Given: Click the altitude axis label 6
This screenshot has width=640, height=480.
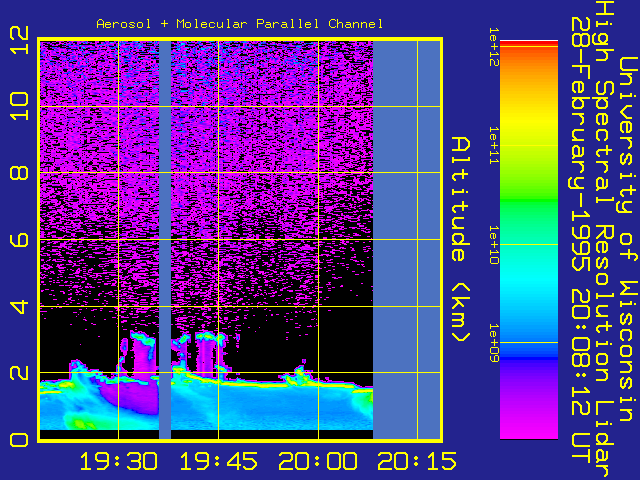Looking at the screenshot, I should coord(19,240).
